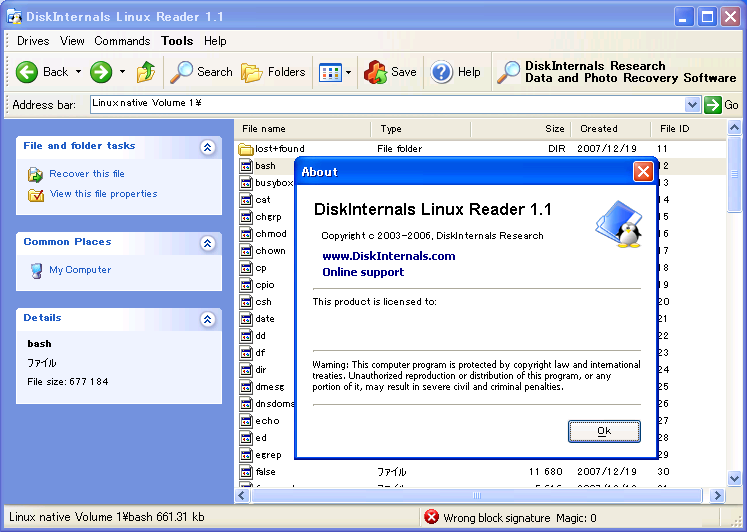The width and height of the screenshot is (747, 532).
Task: Click the Go button
Action: pyautogui.click(x=721, y=104)
